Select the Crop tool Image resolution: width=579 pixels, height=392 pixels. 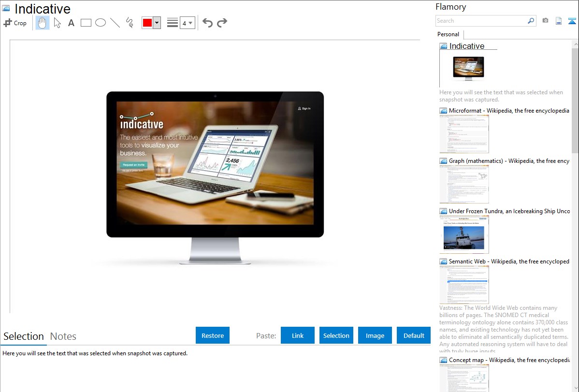click(15, 23)
